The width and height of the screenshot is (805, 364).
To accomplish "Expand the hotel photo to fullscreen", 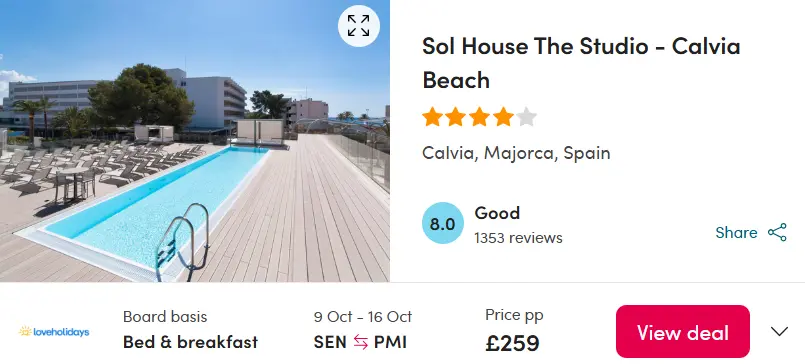I will coord(358,26).
